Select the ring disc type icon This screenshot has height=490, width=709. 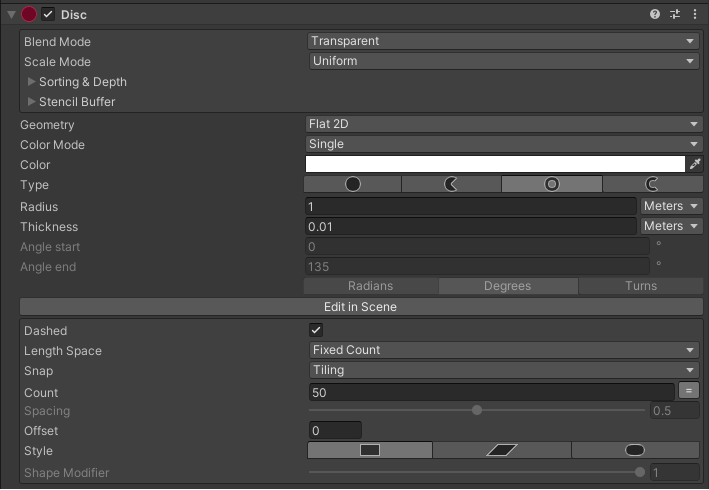click(x=552, y=184)
